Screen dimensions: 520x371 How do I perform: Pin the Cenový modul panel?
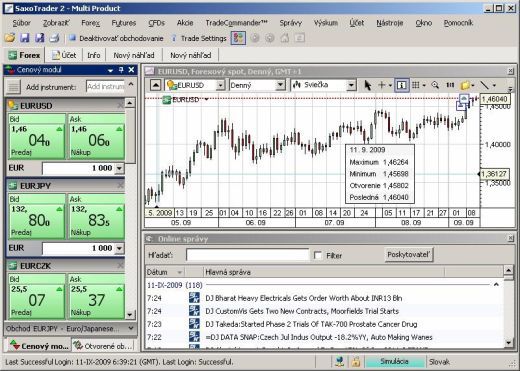pos(121,70)
